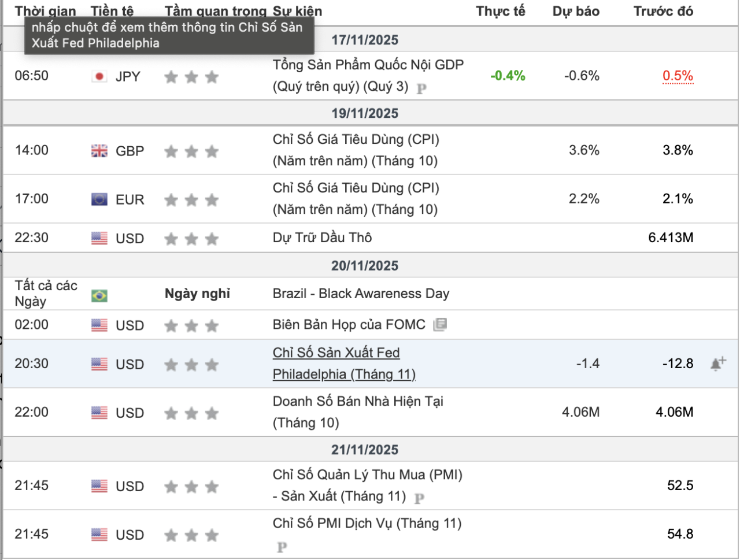Open the FOMC minutes document icon
The width and height of the screenshot is (740, 560).
pyautogui.click(x=440, y=324)
